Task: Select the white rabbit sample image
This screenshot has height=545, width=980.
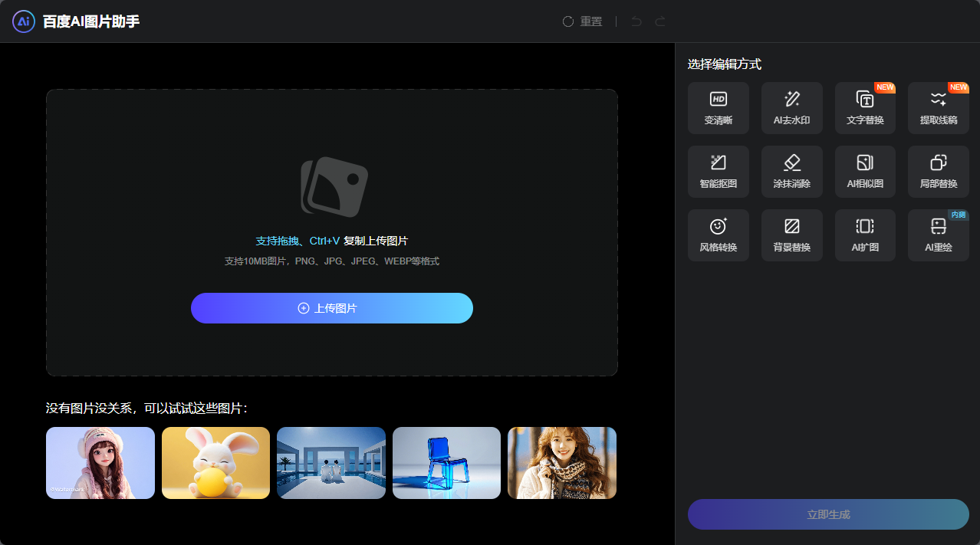Action: coord(215,463)
